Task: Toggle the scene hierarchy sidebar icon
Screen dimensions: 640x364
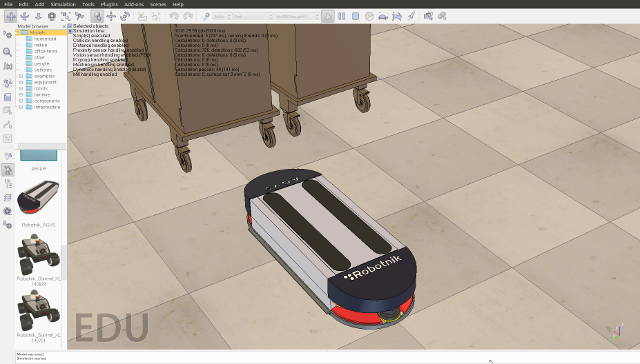Action: (x=7, y=184)
